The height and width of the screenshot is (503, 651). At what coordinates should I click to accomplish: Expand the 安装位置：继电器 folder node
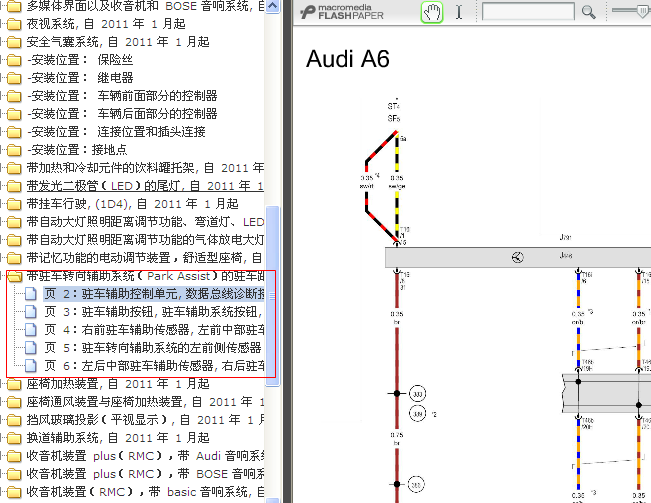point(2,78)
